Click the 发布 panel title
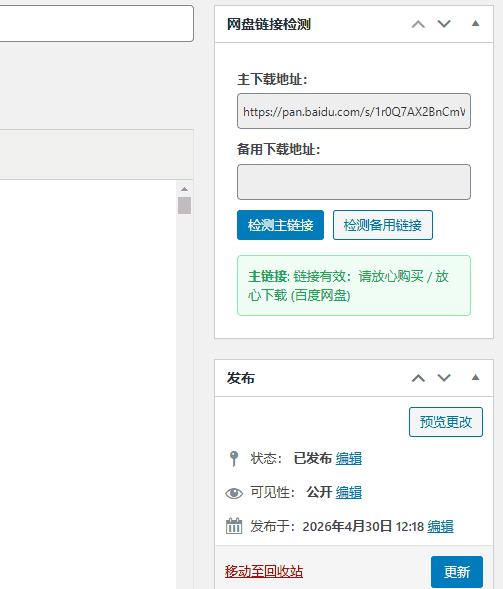The width and height of the screenshot is (503, 589). pos(241,378)
